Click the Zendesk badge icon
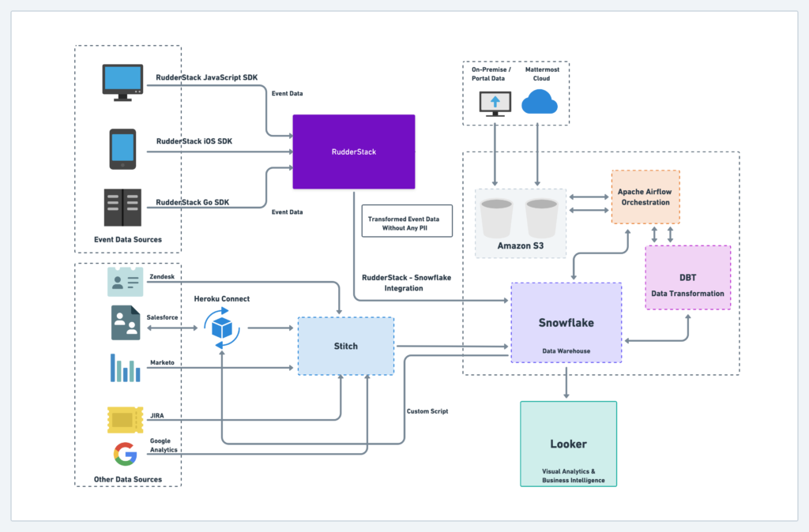Image resolution: width=809 pixels, height=532 pixels. [x=125, y=281]
